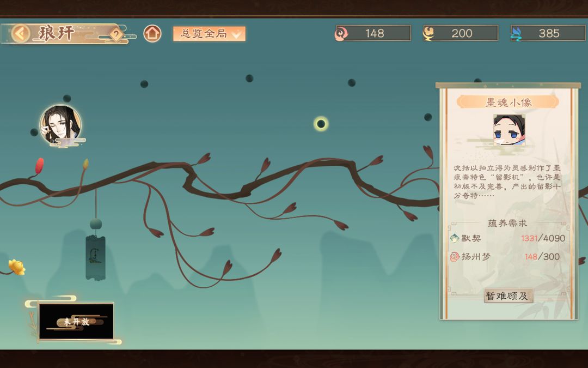Image resolution: width=588 pixels, height=368 pixels.
Task: Click the 墨魂小像 title banner
Action: pyautogui.click(x=508, y=102)
